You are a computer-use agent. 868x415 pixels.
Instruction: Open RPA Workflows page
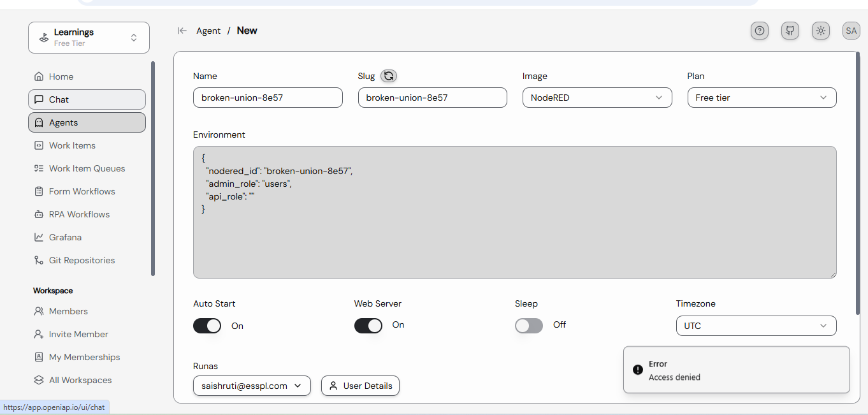(87, 214)
